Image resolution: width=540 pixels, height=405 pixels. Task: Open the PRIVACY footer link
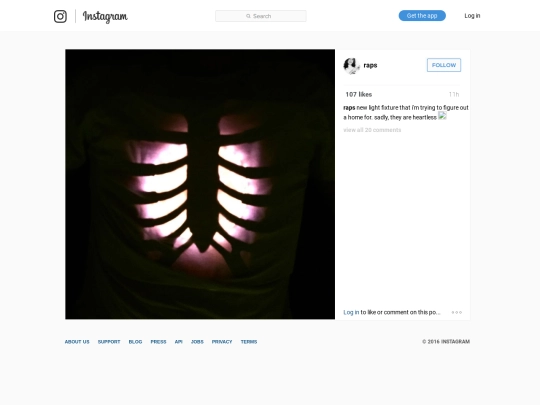point(222,342)
